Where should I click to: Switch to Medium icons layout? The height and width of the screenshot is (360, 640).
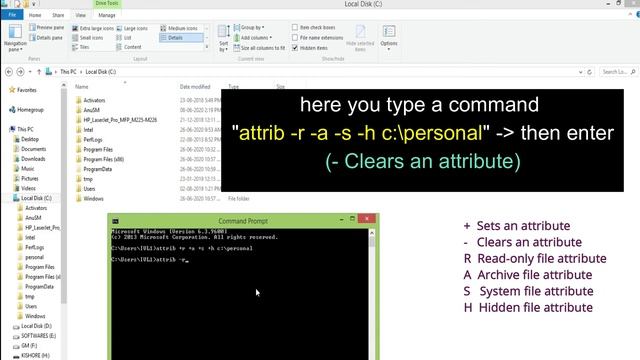[x=179, y=28]
